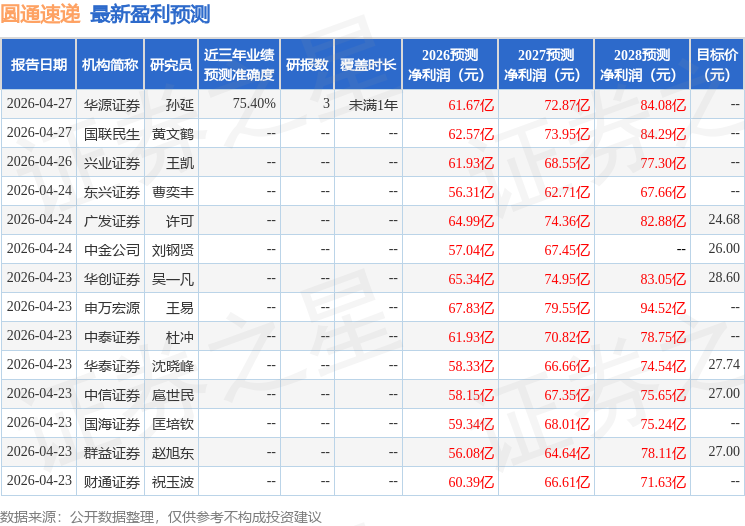Select 群益证券 institution cell
The width and height of the screenshot is (745, 526).
[112, 453]
